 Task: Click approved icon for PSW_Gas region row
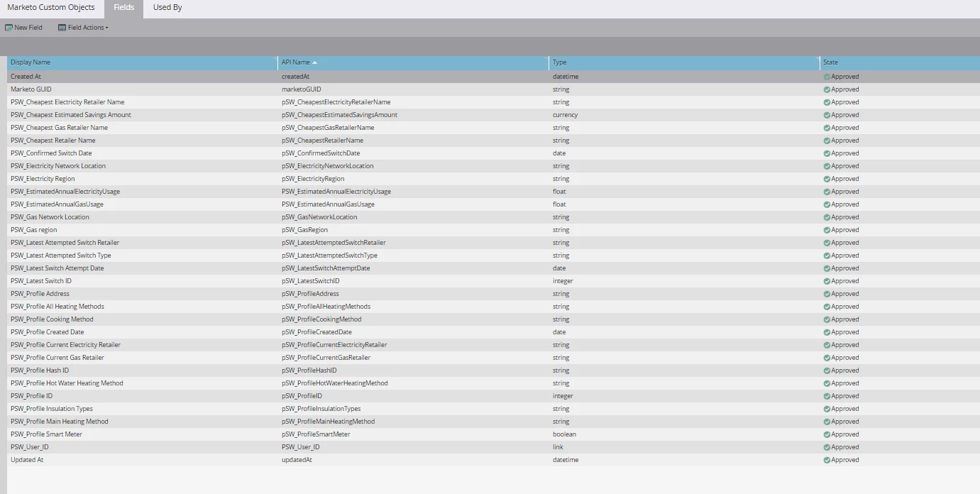coord(827,230)
